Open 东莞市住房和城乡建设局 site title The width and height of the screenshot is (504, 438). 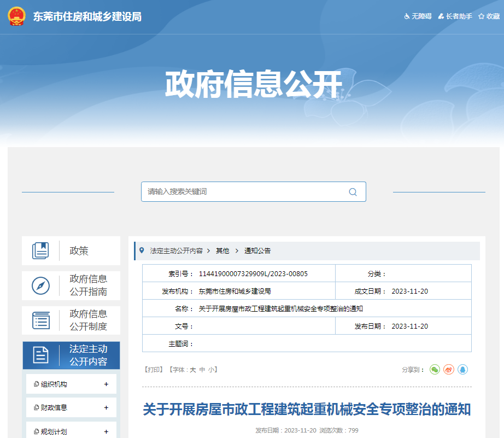point(87,17)
